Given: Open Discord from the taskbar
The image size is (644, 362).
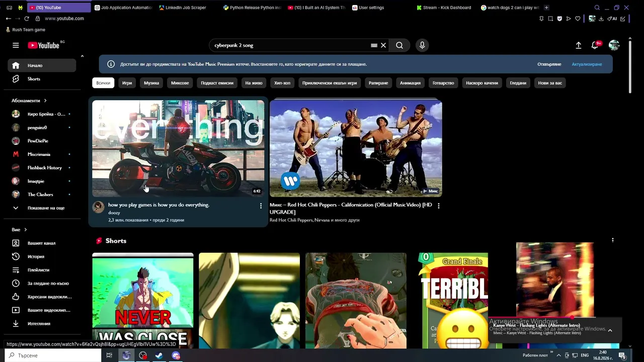Looking at the screenshot, I should (176, 355).
